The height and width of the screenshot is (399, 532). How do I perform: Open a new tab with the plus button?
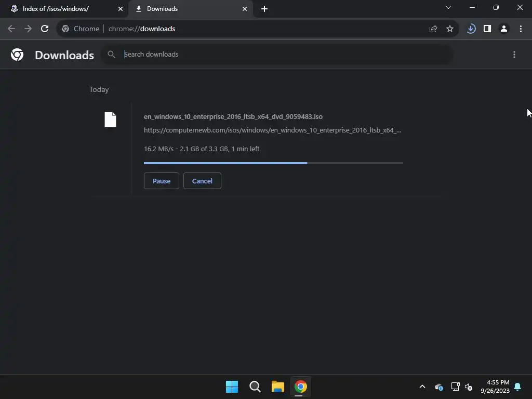point(264,9)
